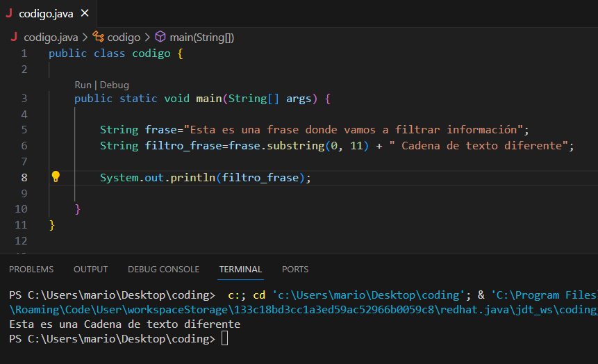Click the workspaceStorage path line in the terminal

(x=304, y=310)
